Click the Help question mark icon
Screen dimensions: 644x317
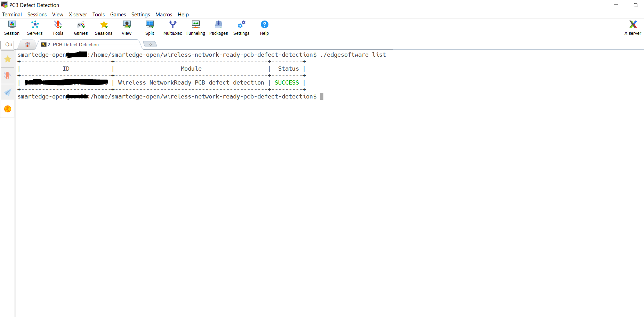(264, 28)
